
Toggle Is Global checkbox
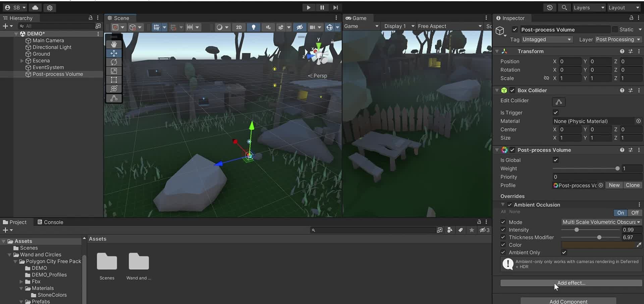pos(556,160)
